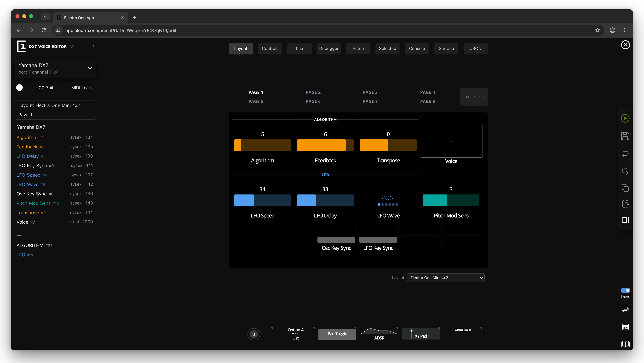Click the redo arrow icon

pyautogui.click(x=625, y=172)
